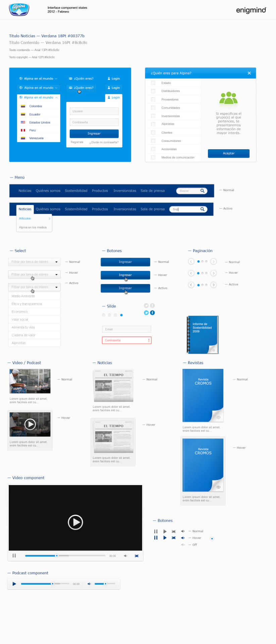
Task: Enable the Medios de comunicación checkbox
Action: (153, 157)
